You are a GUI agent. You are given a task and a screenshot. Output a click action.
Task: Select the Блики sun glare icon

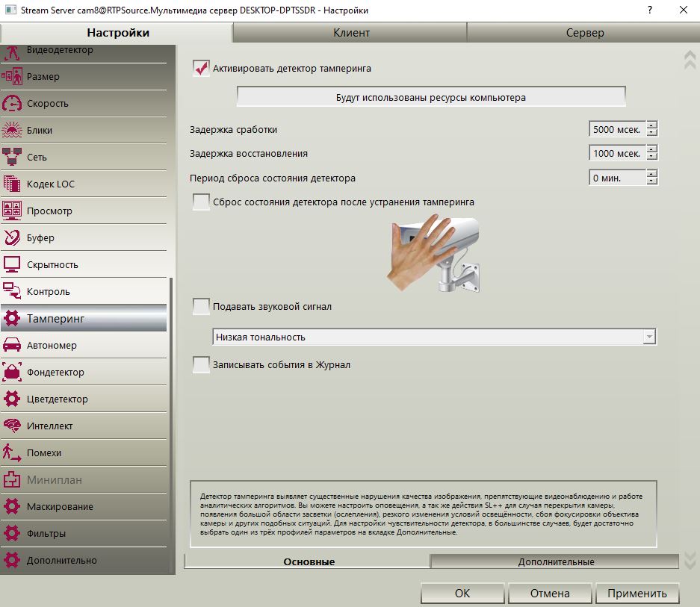point(12,131)
